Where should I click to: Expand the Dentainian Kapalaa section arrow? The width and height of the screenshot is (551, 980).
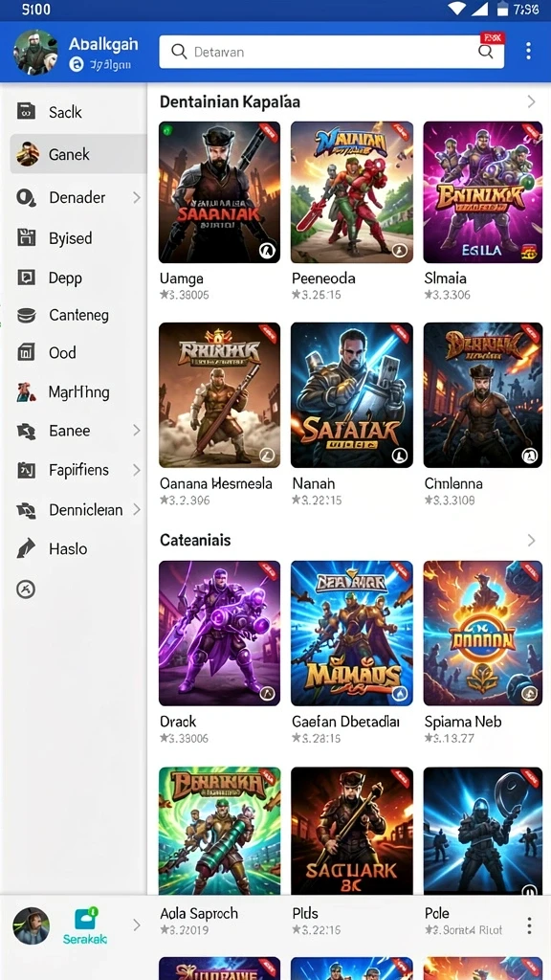[x=531, y=101]
